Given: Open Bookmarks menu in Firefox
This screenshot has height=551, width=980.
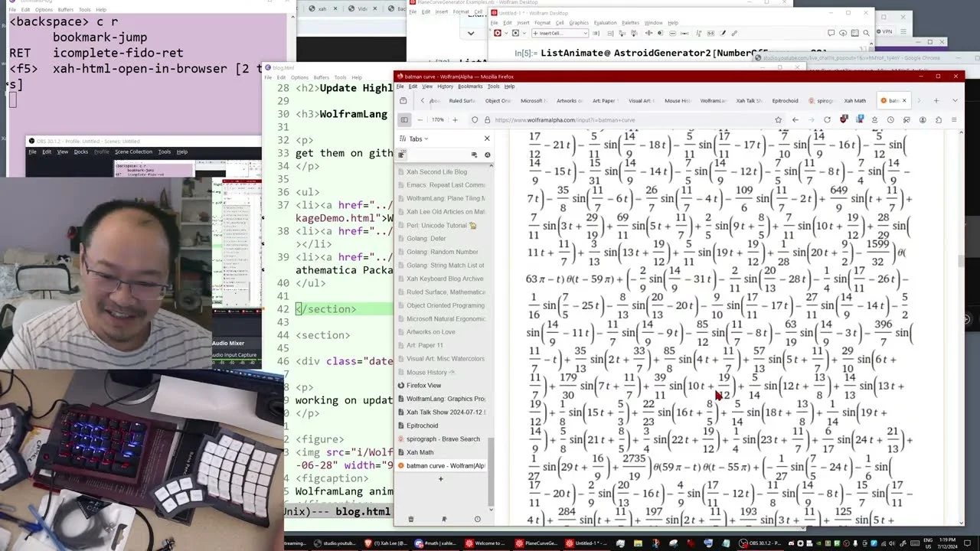Looking at the screenshot, I should [x=470, y=86].
